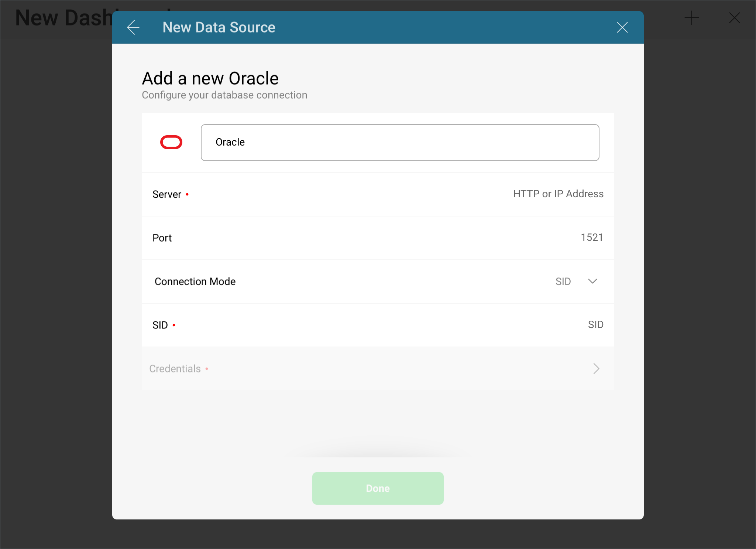Select the SID connection mode value
Screen dimensions: 756x549
point(563,282)
